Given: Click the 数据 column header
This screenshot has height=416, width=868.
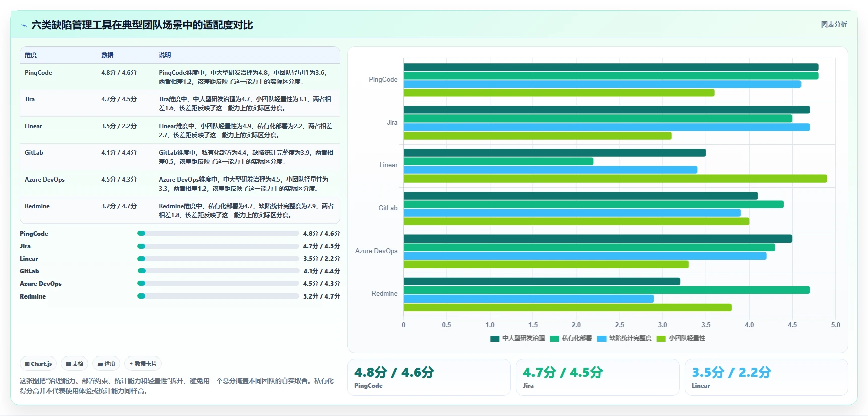Looking at the screenshot, I should coord(107,55).
